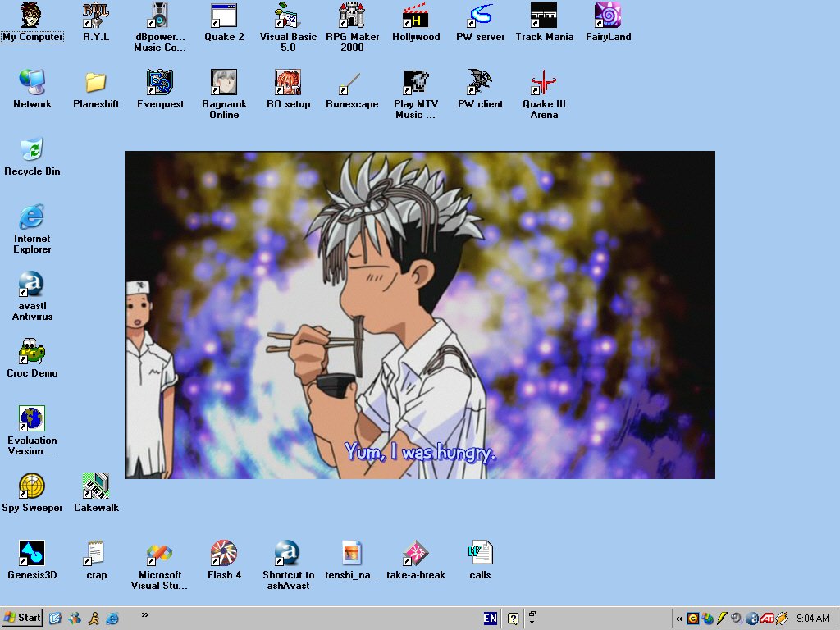Open the Quake III Arena desktop shortcut

tap(544, 84)
